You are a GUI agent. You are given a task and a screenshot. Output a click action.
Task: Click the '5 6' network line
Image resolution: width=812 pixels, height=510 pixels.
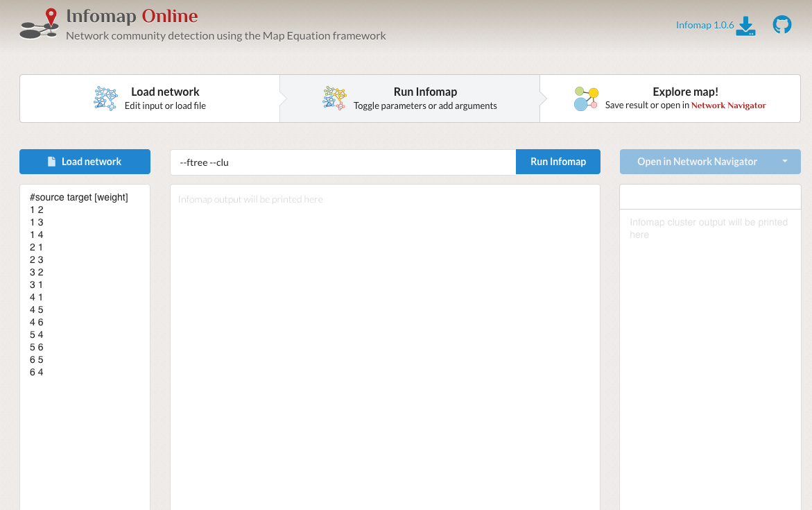pos(36,347)
